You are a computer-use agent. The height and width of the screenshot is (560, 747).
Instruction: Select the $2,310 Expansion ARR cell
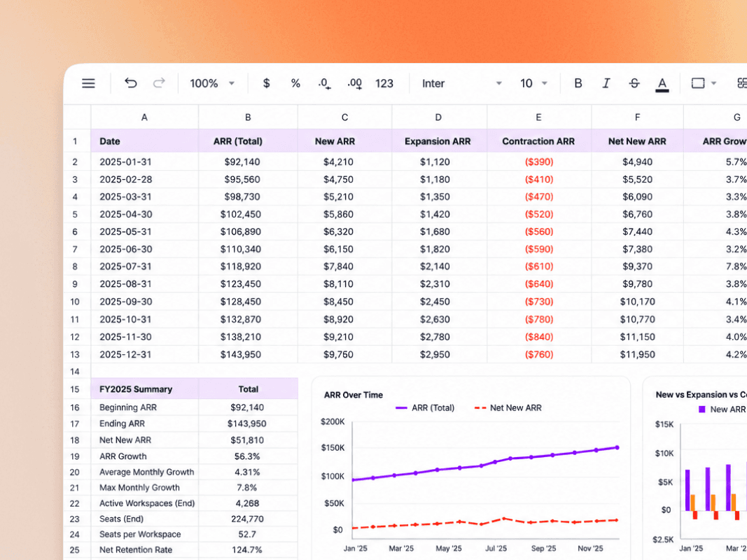438,283
